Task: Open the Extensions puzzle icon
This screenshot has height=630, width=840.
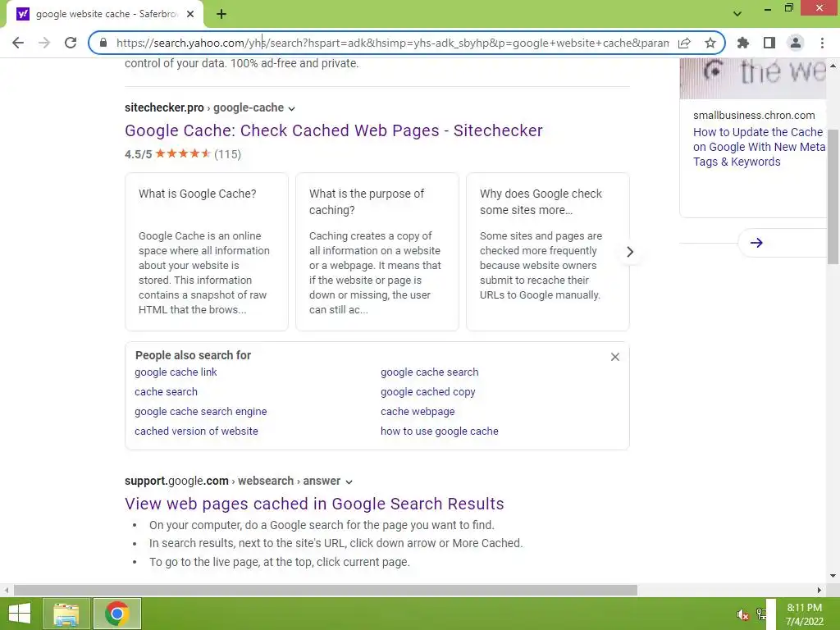Action: click(x=743, y=43)
